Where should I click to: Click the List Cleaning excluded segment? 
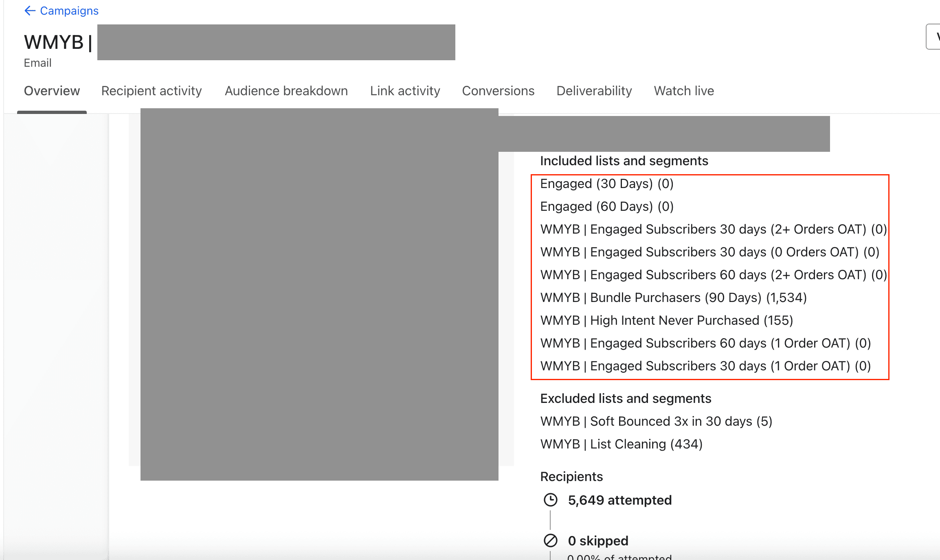point(621,444)
